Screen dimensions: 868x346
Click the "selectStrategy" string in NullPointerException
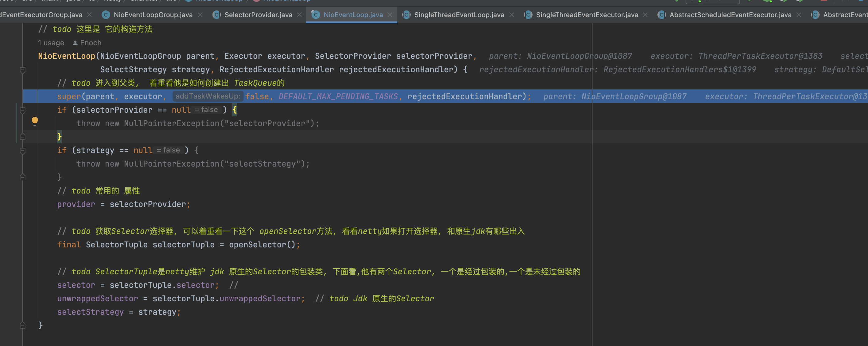click(x=262, y=164)
